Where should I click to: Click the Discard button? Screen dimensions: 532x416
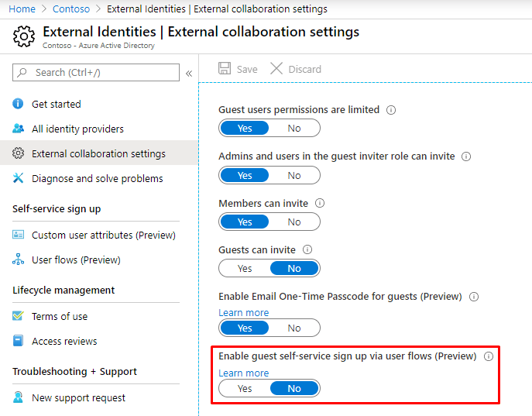click(x=296, y=69)
